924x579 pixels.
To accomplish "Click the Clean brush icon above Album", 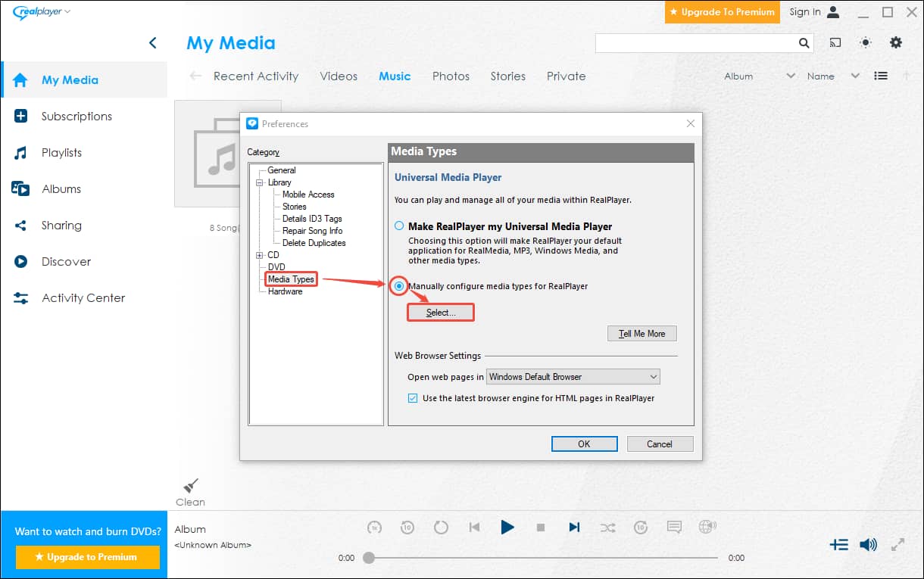I will pyautogui.click(x=190, y=484).
